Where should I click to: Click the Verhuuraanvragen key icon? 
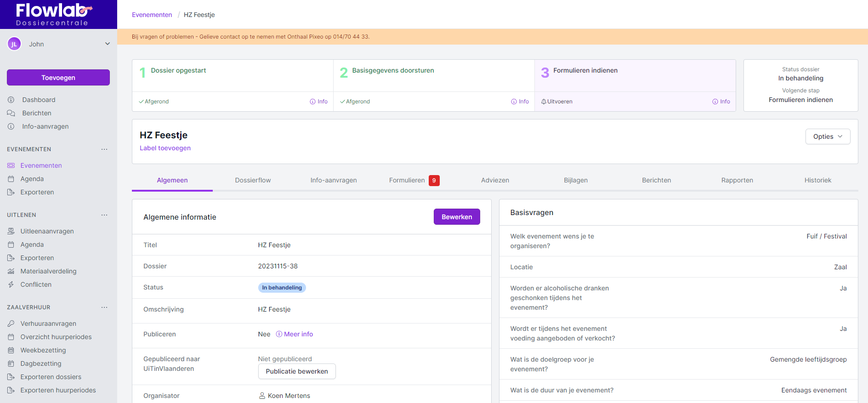11,324
